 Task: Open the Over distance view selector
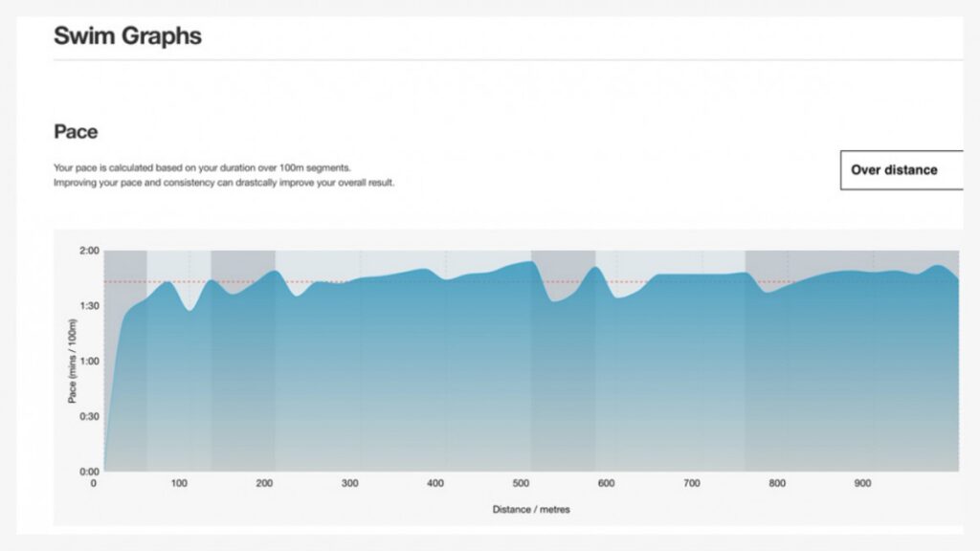(x=894, y=169)
